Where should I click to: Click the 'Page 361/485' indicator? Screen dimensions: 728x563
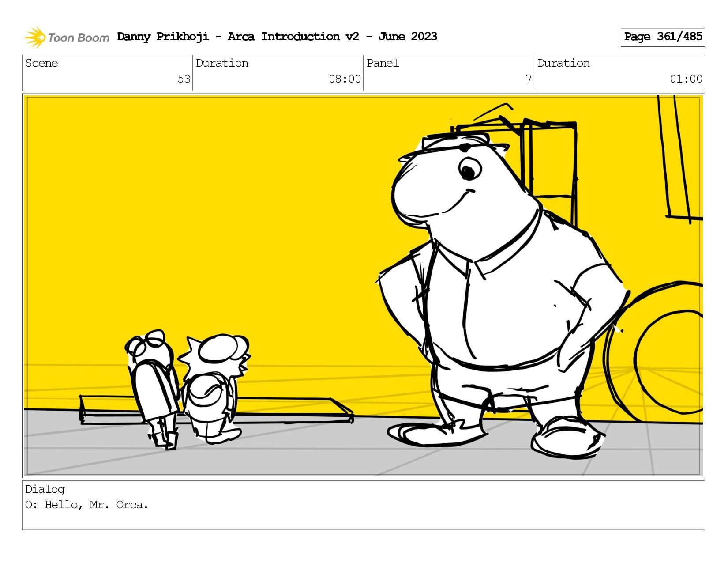(663, 37)
